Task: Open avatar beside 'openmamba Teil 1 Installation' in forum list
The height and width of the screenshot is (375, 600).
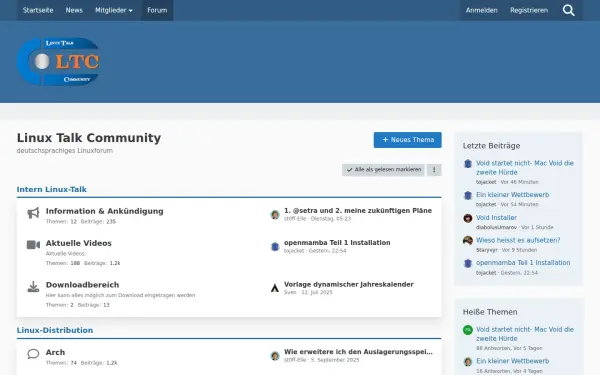Action: [275, 246]
